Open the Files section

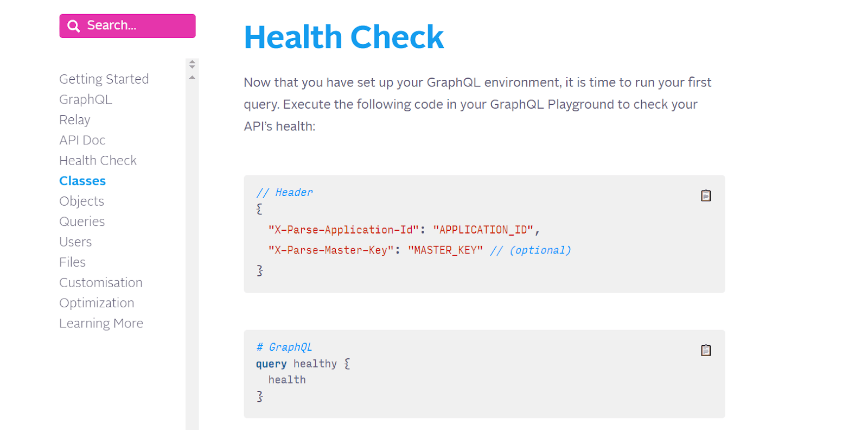[72, 262]
